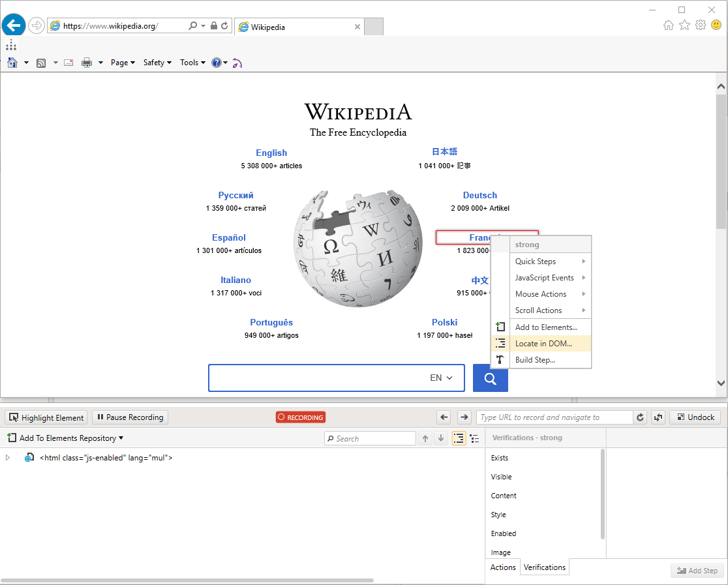Pause the recording

(130, 417)
